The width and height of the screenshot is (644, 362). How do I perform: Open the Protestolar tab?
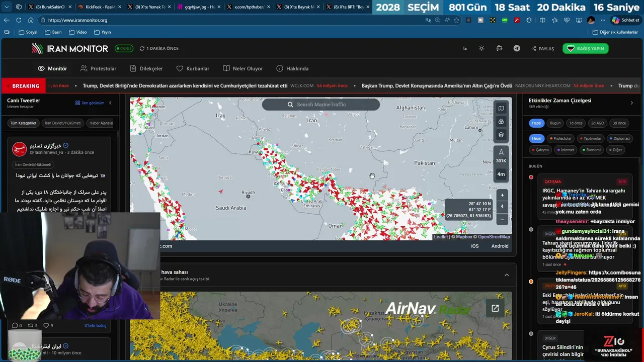98,68
